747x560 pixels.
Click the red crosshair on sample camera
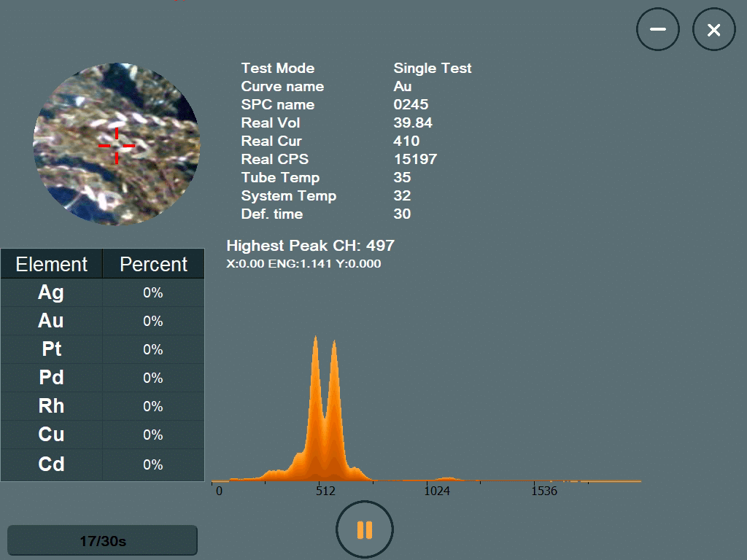116,146
